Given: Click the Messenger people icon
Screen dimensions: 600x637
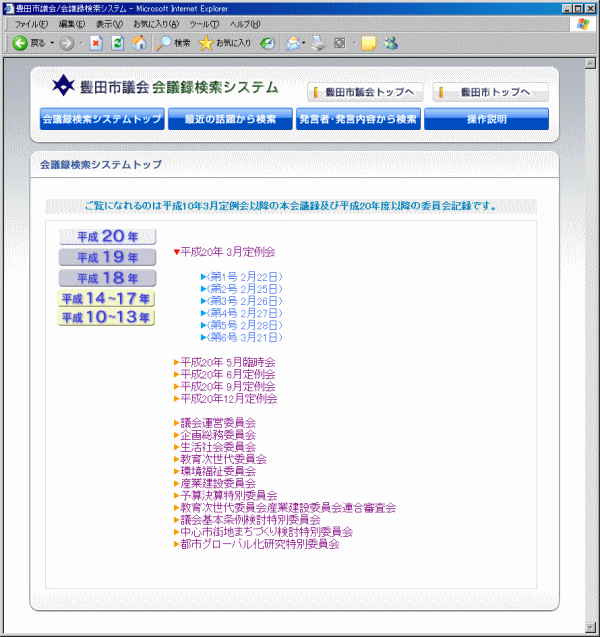Looking at the screenshot, I should [391, 43].
